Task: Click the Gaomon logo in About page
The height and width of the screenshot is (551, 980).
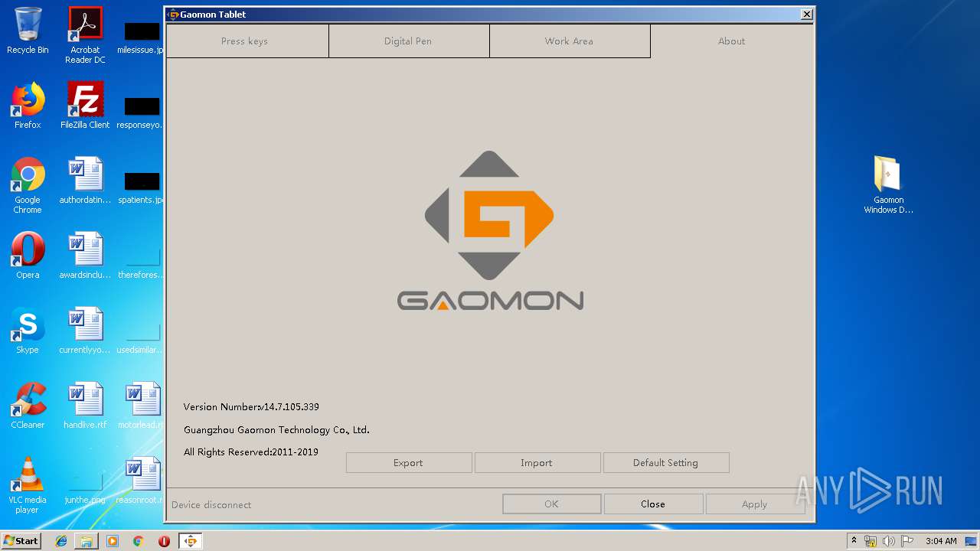Action: pos(490,230)
